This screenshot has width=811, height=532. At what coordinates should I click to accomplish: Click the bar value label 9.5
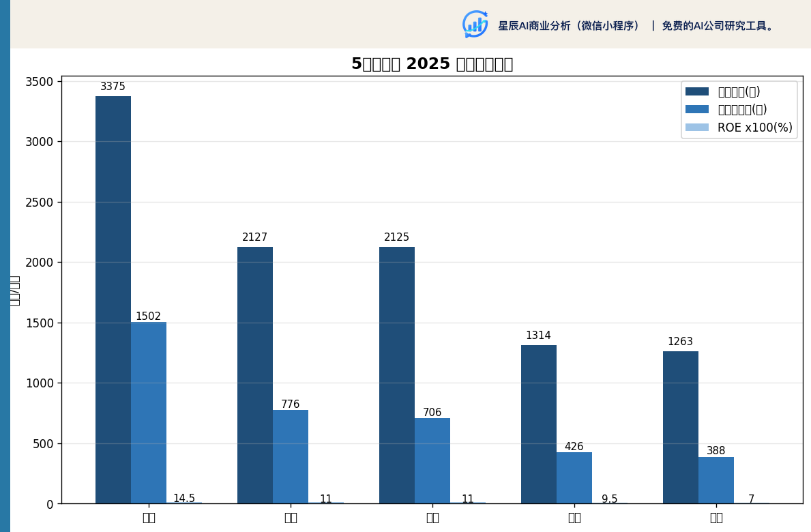click(609, 499)
